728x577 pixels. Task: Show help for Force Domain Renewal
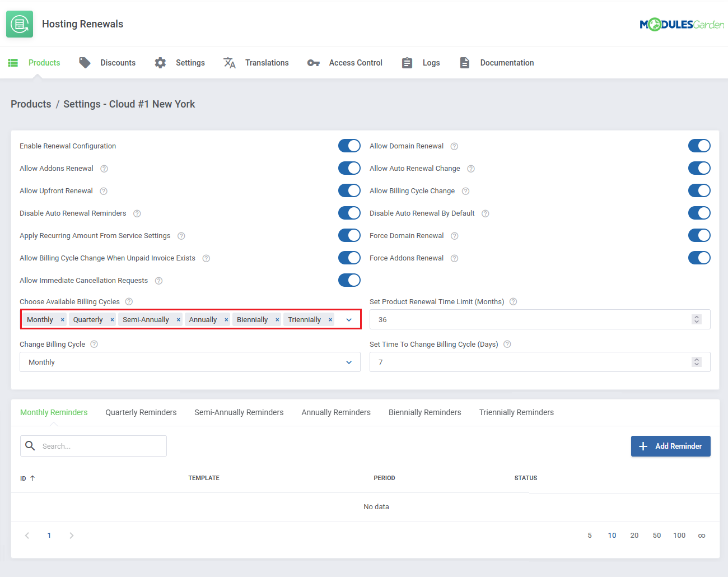[455, 236]
